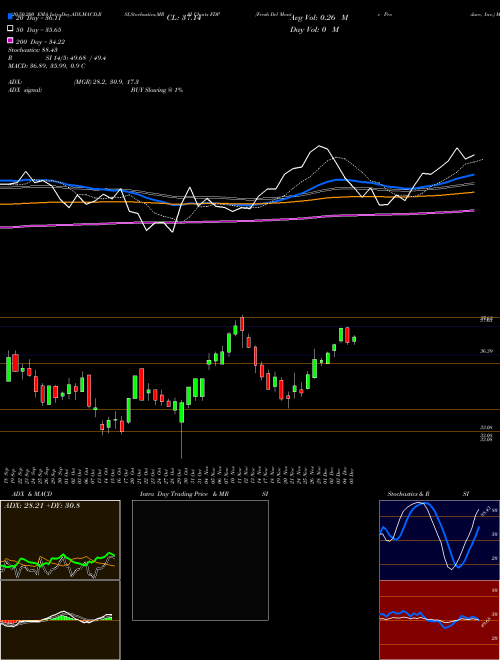Click the last small green candlestick
Screen dimensions: 500x660
(x=354, y=339)
